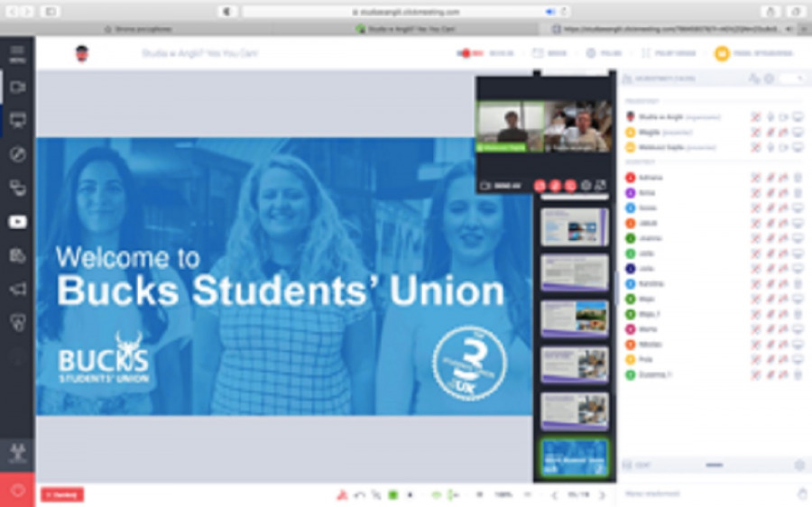Click the undo arrow in bottom toolbar

click(359, 495)
